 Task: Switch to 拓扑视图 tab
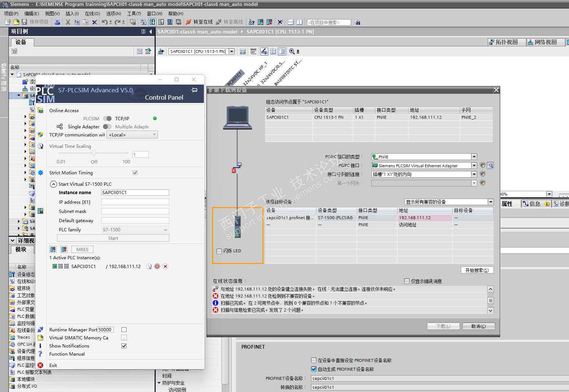(x=506, y=42)
